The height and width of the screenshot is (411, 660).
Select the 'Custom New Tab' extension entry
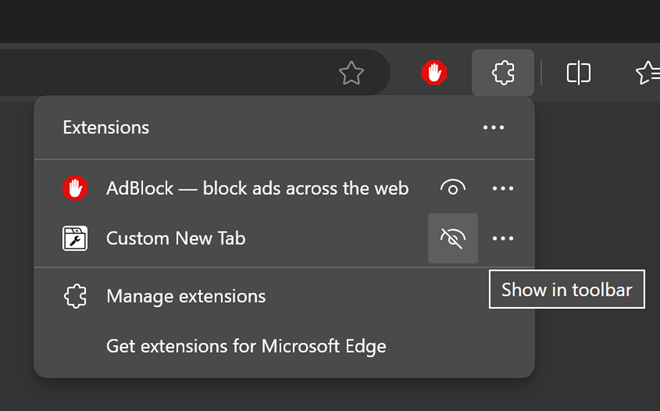click(x=176, y=238)
